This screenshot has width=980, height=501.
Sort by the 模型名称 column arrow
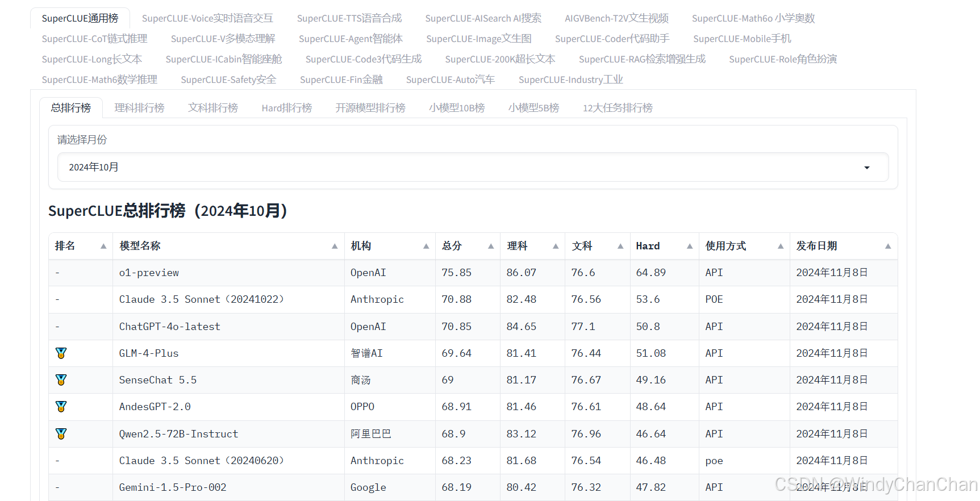335,246
